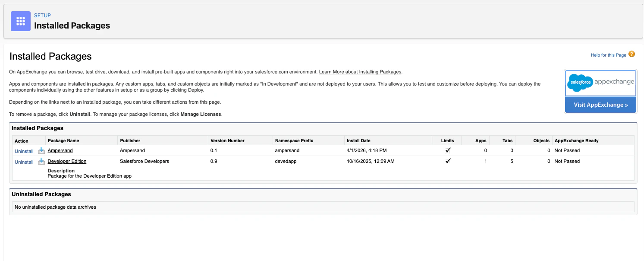The width and height of the screenshot is (644, 261).
Task: Click Learn More about Installing Packages
Action: point(360,72)
